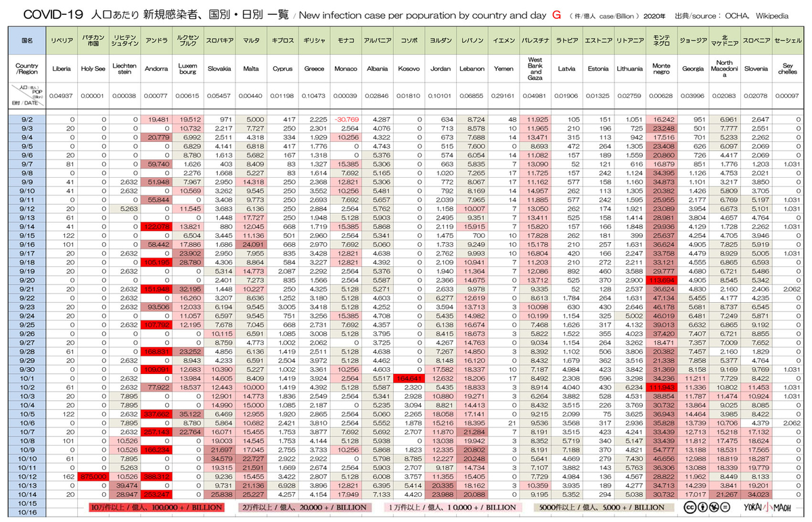Click the 0.29161 Yemen population value
This screenshot has width=812, height=522.
tap(503, 95)
